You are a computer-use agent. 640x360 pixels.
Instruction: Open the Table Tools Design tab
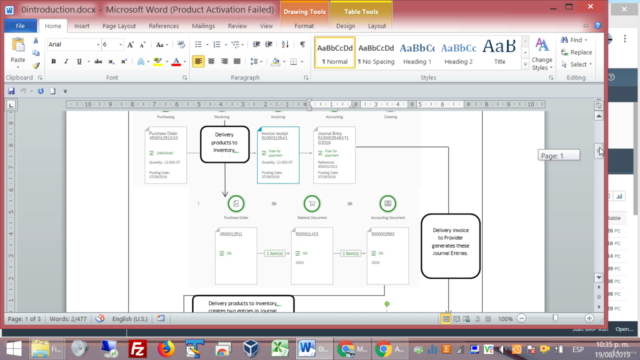coord(345,26)
